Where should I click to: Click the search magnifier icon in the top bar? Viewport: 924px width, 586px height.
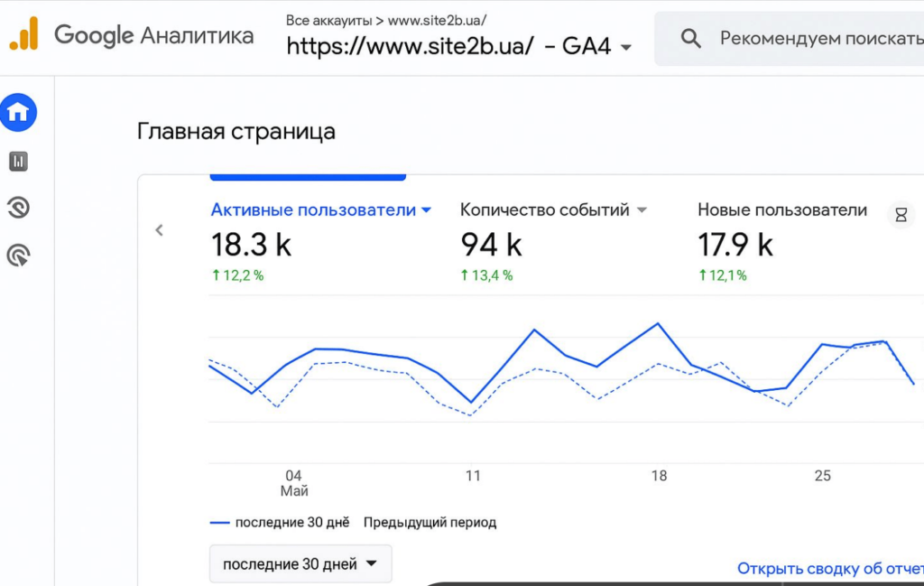690,38
